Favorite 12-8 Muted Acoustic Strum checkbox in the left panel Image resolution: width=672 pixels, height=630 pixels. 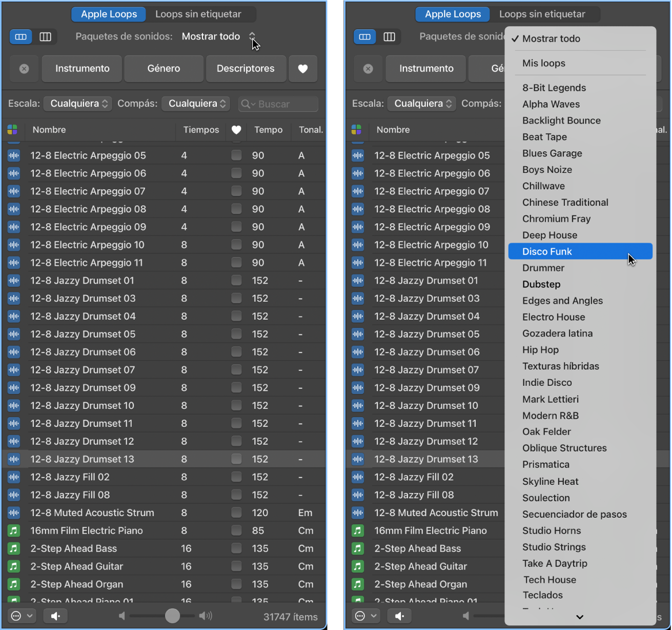[x=236, y=512]
